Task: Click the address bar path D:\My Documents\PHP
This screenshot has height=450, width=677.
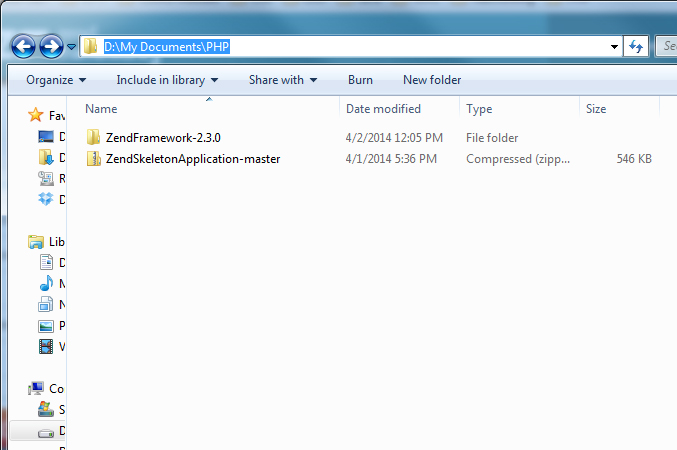Action: tap(167, 46)
